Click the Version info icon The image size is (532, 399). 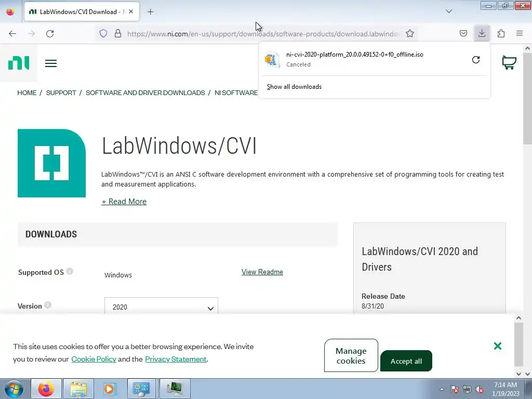[x=48, y=305]
